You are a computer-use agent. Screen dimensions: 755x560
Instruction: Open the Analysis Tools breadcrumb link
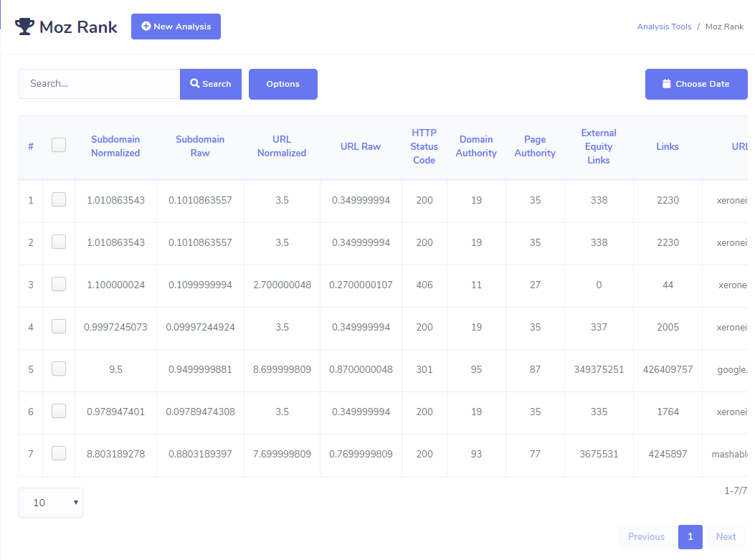coord(664,27)
